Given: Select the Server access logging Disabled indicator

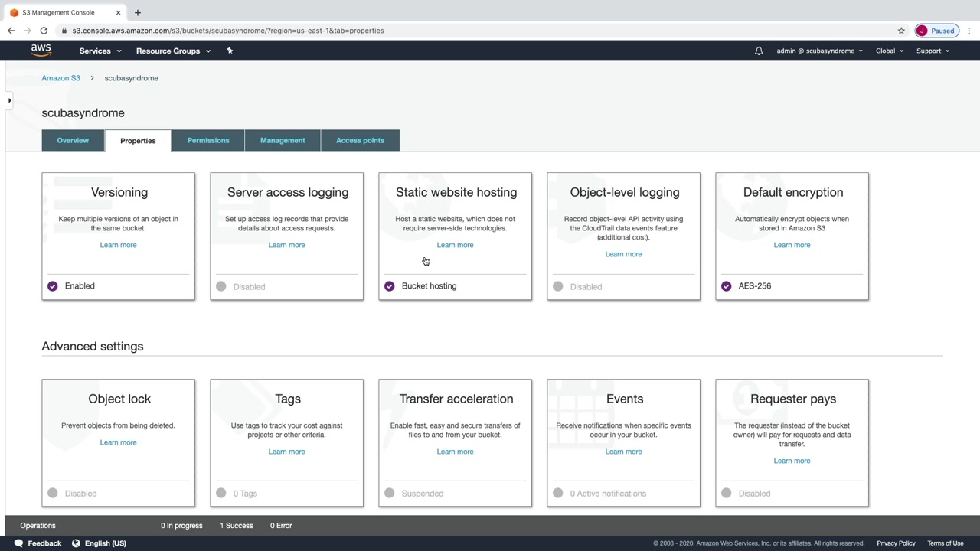Looking at the screenshot, I should (x=221, y=286).
